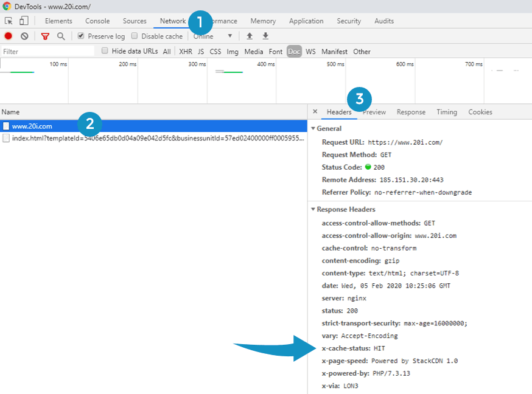Select the active Doc filter
Image resolution: width=532 pixels, height=394 pixels.
point(294,52)
